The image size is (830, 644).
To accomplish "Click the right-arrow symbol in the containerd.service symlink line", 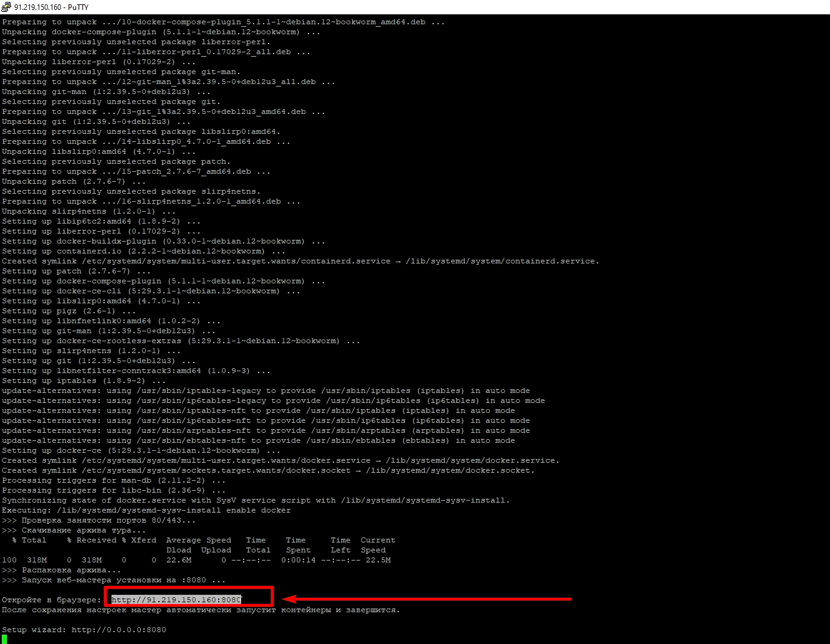I will [398, 261].
